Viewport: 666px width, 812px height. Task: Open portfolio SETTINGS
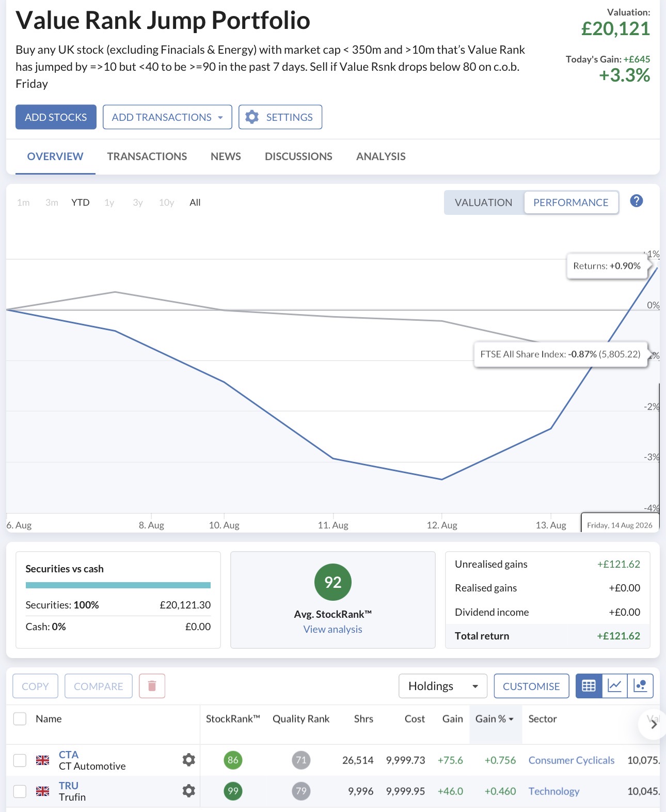280,117
